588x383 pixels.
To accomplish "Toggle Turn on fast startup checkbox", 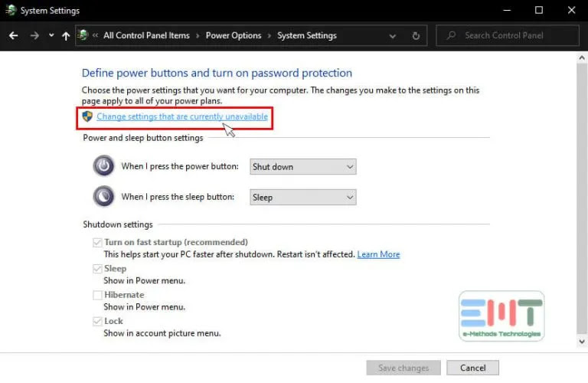I will point(97,242).
